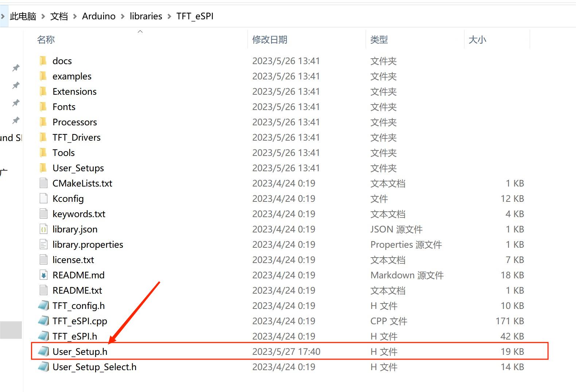
Task: Select the README.md markdown icon
Action: click(43, 275)
